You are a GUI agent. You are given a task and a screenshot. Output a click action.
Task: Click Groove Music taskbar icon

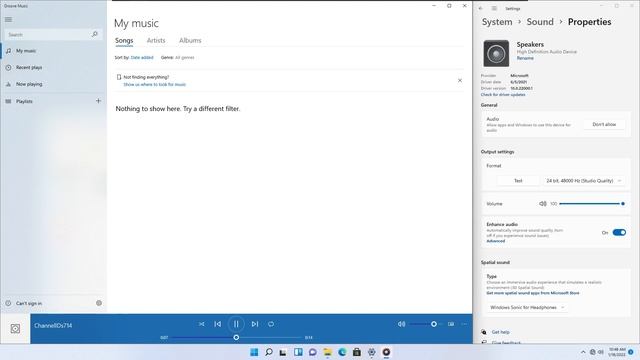pyautogui.click(x=386, y=352)
